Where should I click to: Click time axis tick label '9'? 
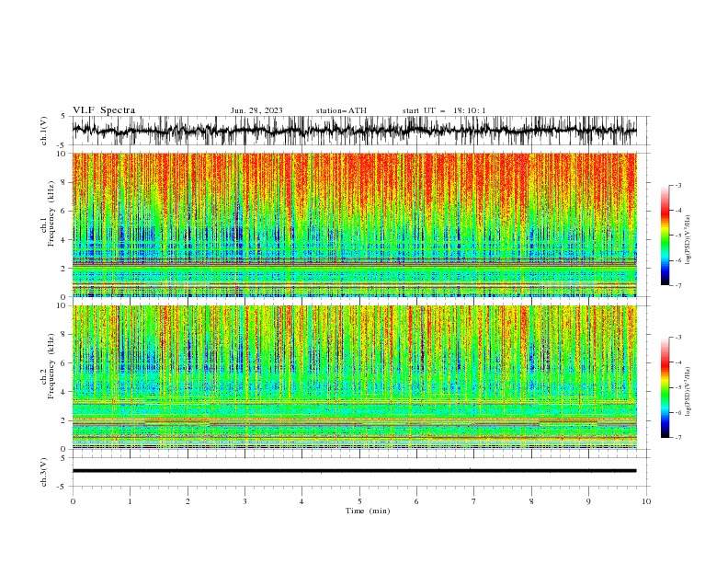[x=588, y=501]
